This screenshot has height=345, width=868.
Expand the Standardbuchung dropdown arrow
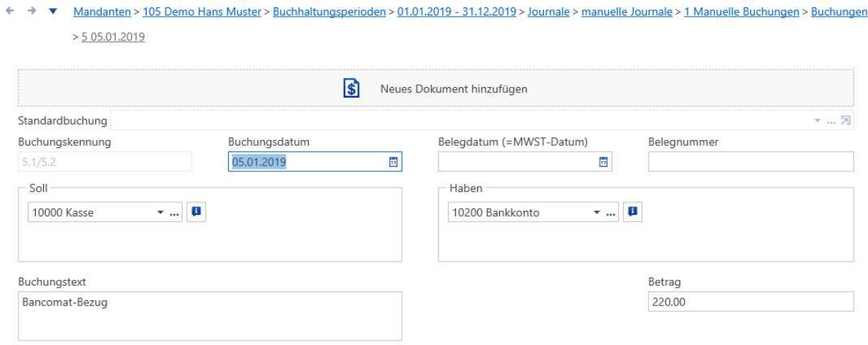point(817,121)
